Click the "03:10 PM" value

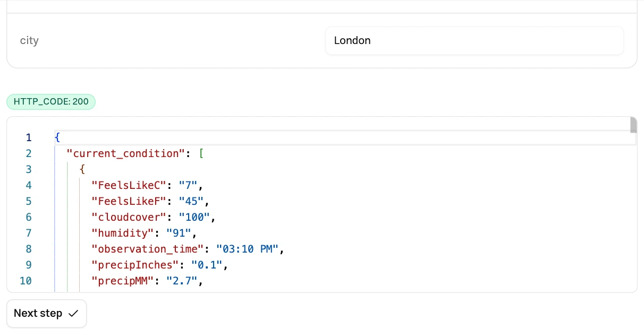[248, 249]
